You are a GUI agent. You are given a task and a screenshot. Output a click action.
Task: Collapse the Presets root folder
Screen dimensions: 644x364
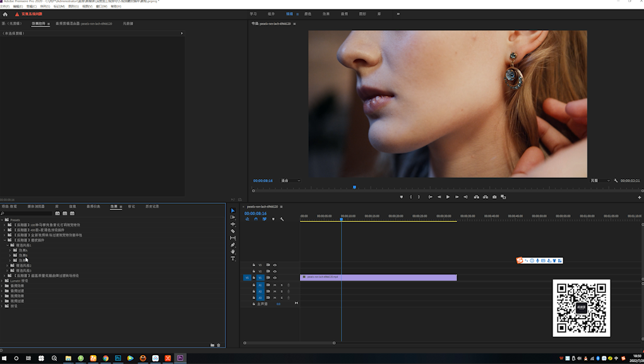(x=3, y=220)
